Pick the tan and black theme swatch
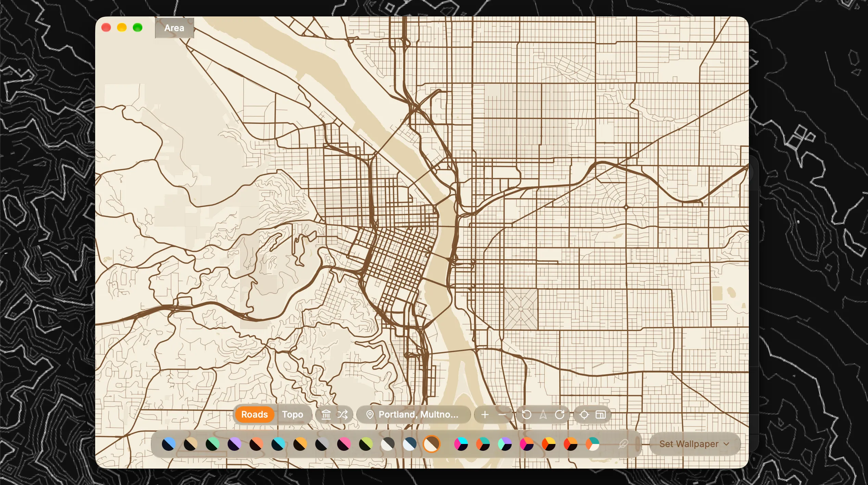868x485 pixels. [191, 444]
